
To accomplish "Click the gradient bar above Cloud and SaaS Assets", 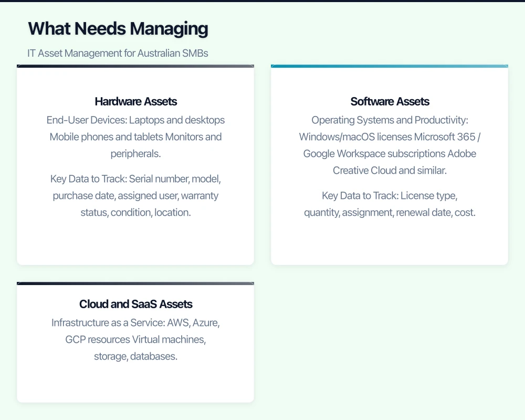I will (x=135, y=283).
